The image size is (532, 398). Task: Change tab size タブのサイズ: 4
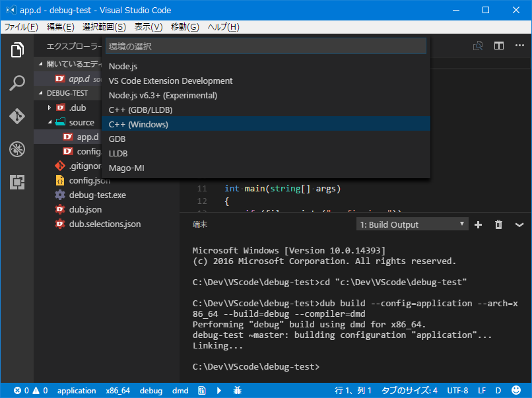pos(409,391)
